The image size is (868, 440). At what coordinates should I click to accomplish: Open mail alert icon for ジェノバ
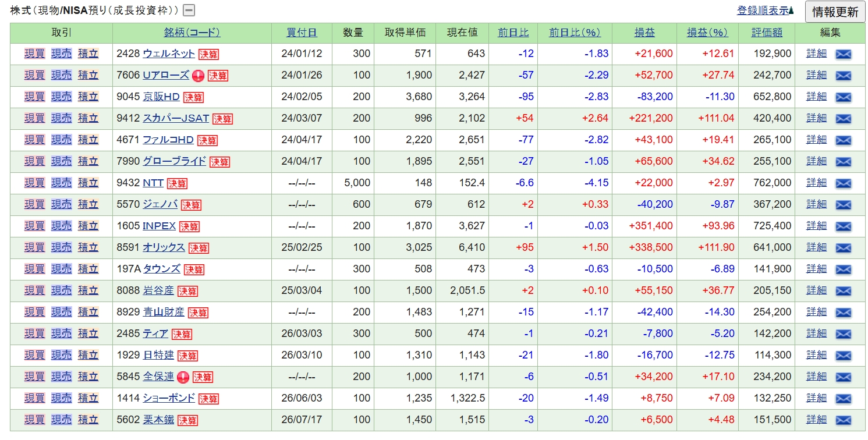843,205
